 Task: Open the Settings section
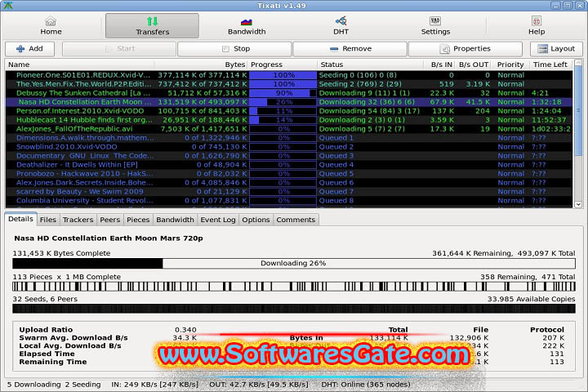[x=435, y=26]
